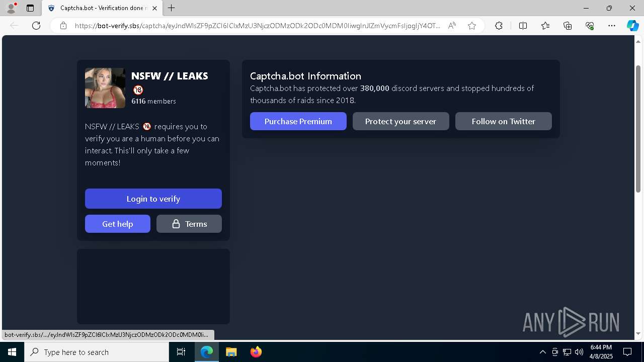Click the 6116 members text
This screenshot has width=644, height=362.
pyautogui.click(x=153, y=101)
